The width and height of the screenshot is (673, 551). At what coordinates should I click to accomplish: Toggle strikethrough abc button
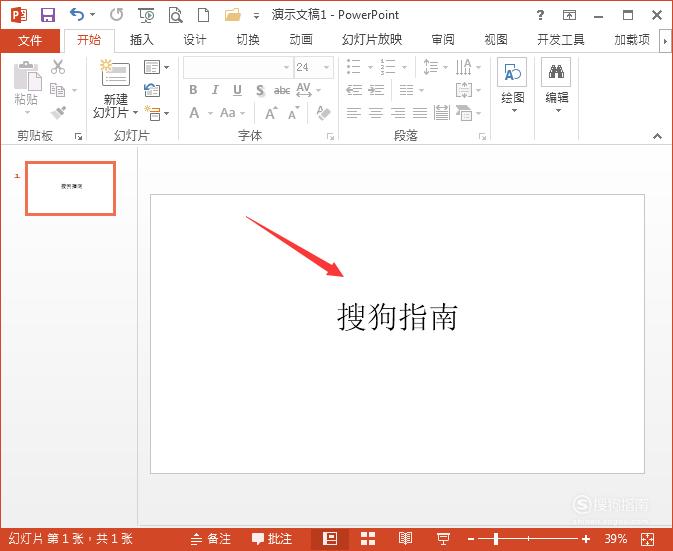[282, 91]
